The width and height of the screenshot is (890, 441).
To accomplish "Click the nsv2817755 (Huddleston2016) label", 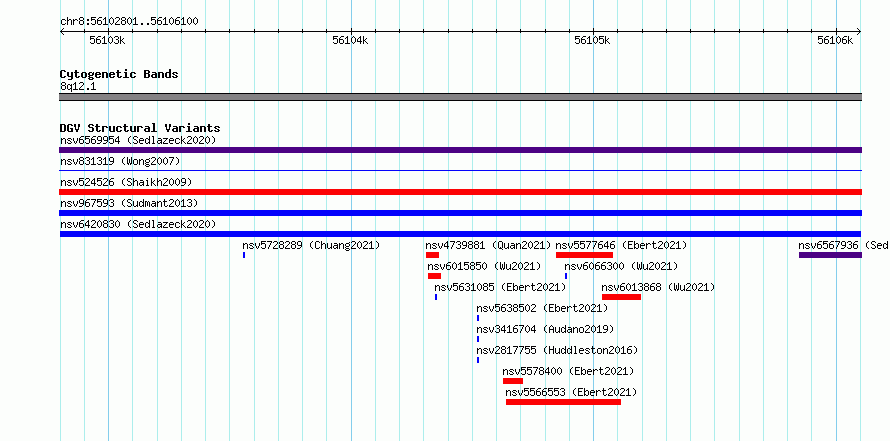I will pyautogui.click(x=557, y=350).
